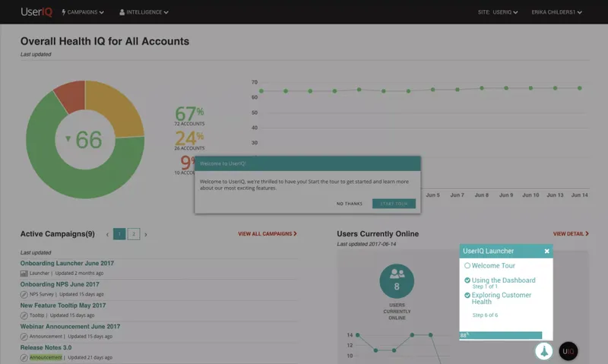
Task: Open the Erika Childers1 account dropdown
Action: point(556,12)
